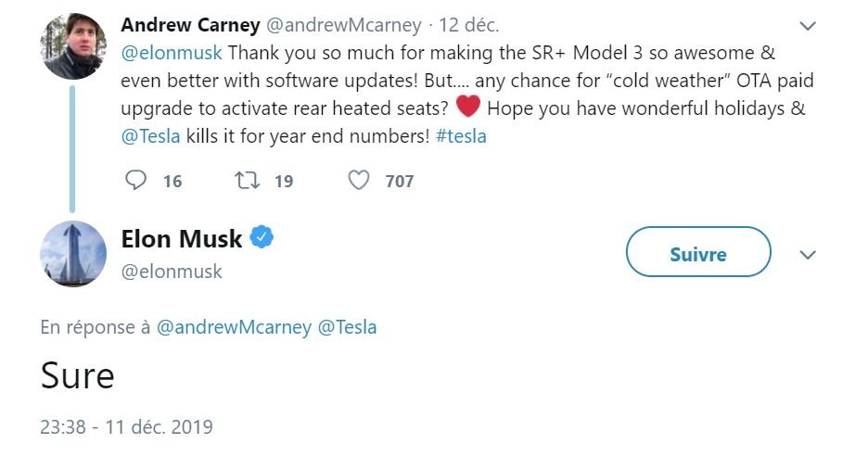The width and height of the screenshot is (868, 456).
Task: Open Elon Musk's avatar image
Action: [73, 253]
